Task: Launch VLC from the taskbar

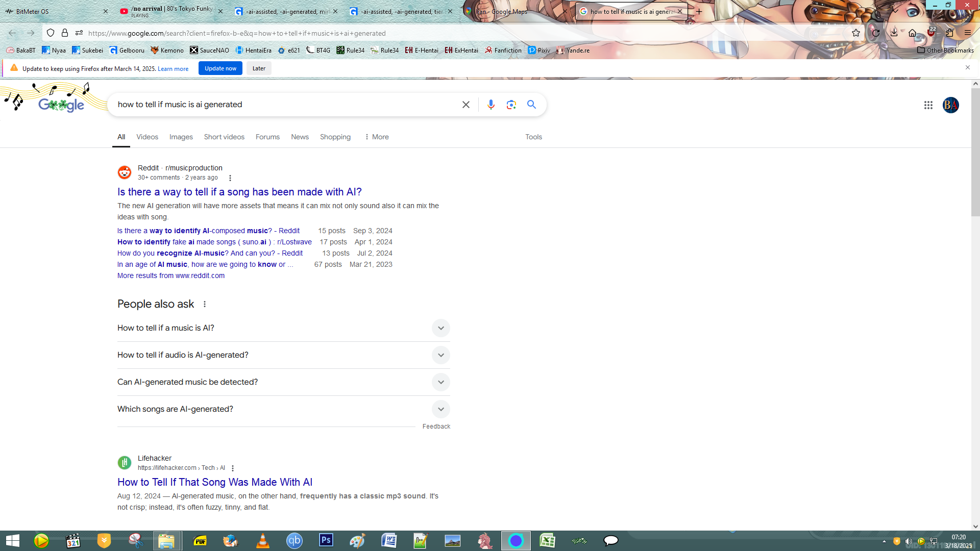Action: click(262, 541)
